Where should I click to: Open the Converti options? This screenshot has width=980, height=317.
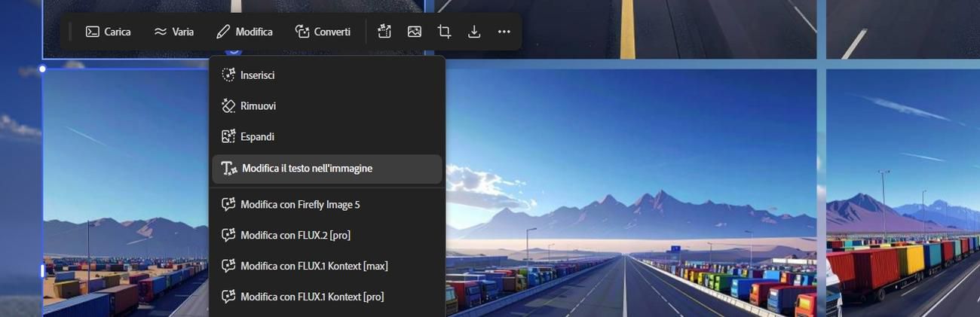323,32
